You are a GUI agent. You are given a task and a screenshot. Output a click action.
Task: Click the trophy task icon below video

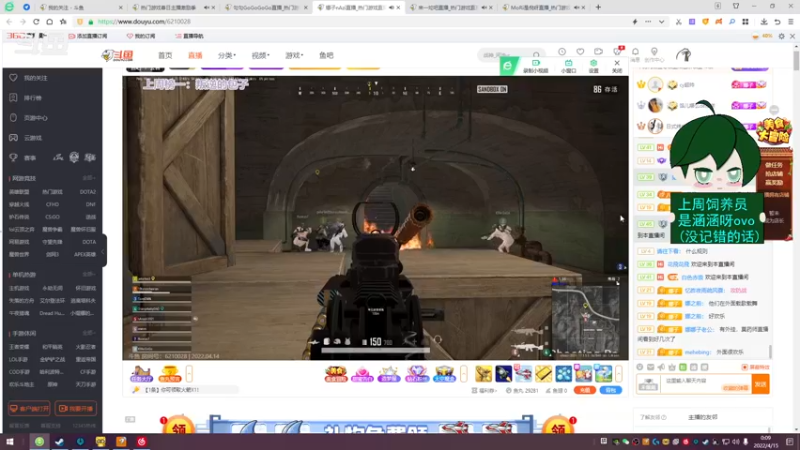pyautogui.click(x=169, y=374)
